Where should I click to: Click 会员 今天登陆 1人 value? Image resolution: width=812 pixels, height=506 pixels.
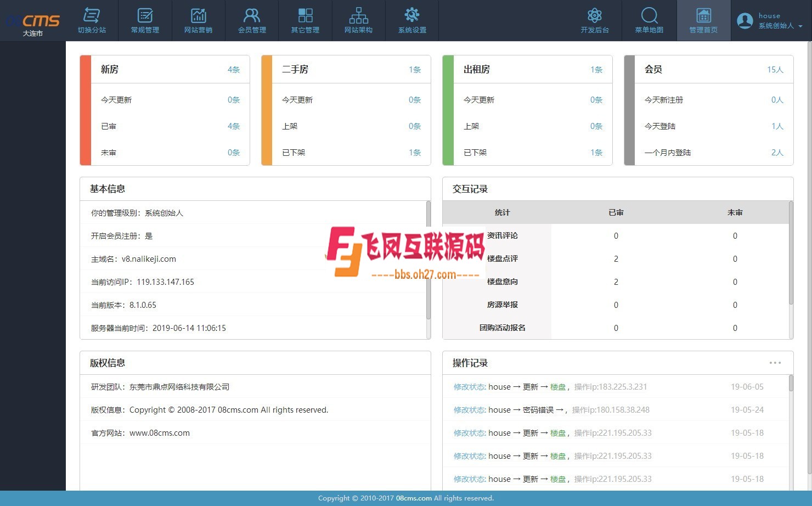[x=777, y=126]
